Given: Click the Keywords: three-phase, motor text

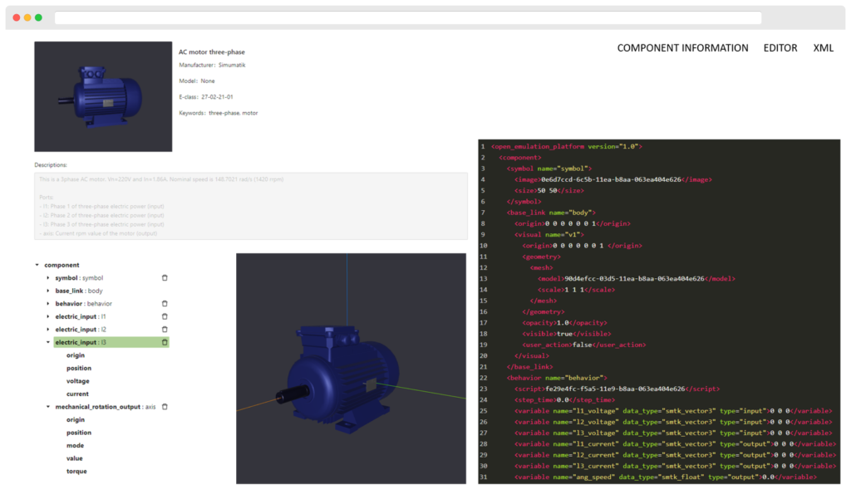Looking at the screenshot, I should tap(219, 113).
